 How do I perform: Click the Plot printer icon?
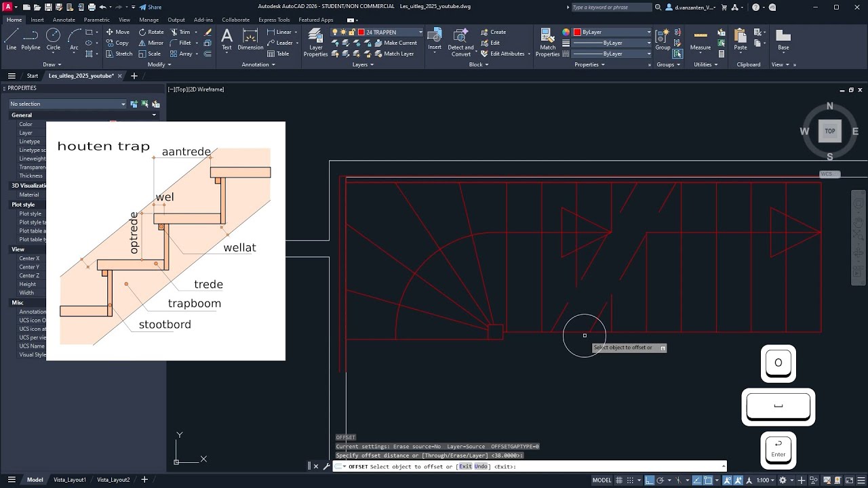pyautogui.click(x=91, y=7)
